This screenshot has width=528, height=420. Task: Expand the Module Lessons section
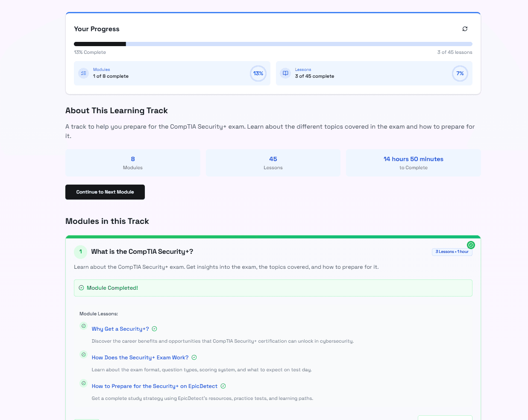point(99,314)
